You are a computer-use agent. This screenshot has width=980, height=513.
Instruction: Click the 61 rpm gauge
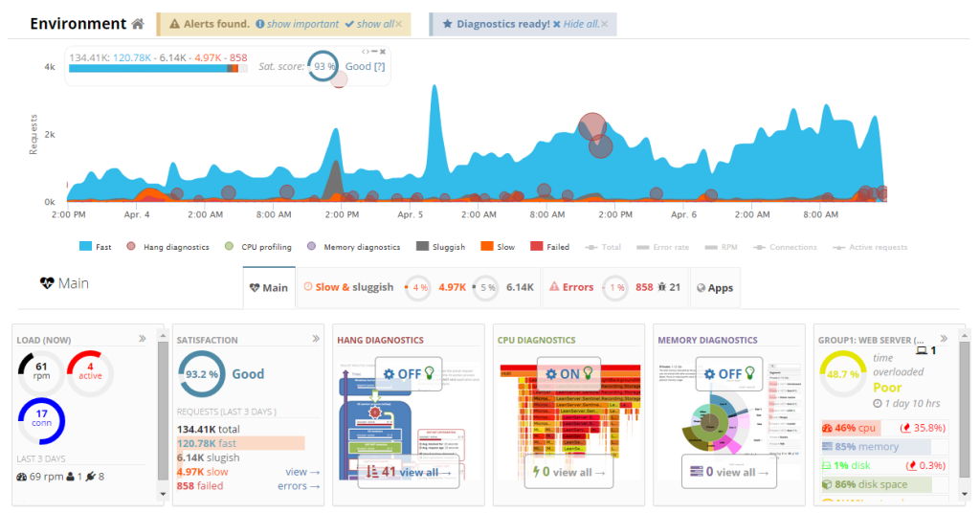coord(41,371)
